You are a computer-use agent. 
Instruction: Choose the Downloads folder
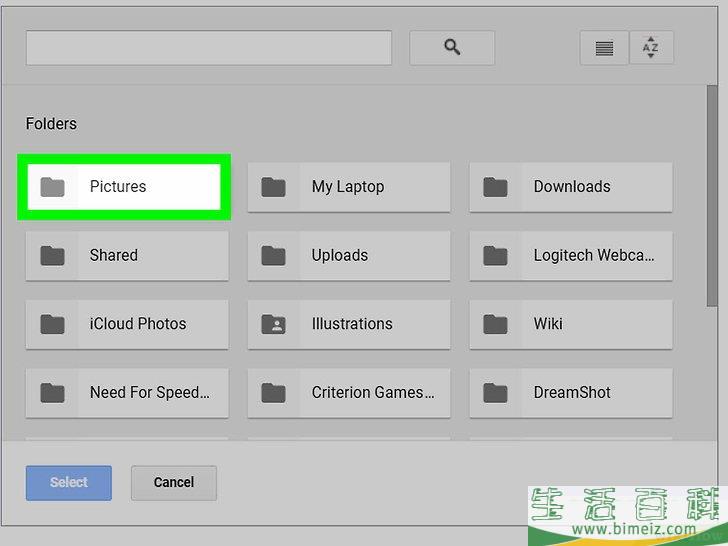[571, 187]
